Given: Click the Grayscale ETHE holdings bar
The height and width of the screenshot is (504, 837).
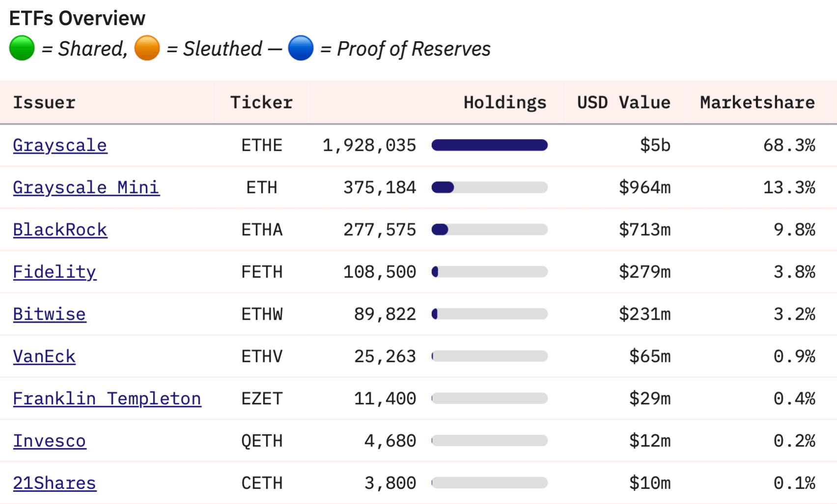Looking at the screenshot, I should click(490, 145).
